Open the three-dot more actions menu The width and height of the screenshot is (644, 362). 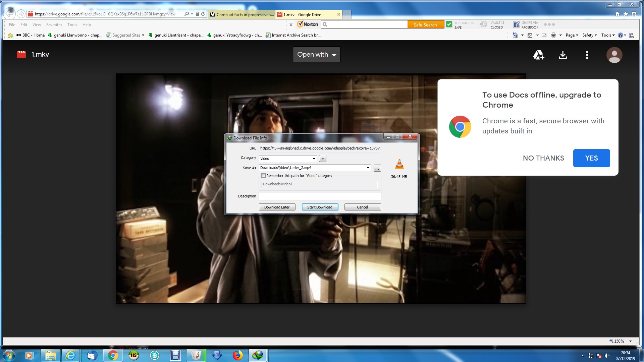tap(587, 55)
